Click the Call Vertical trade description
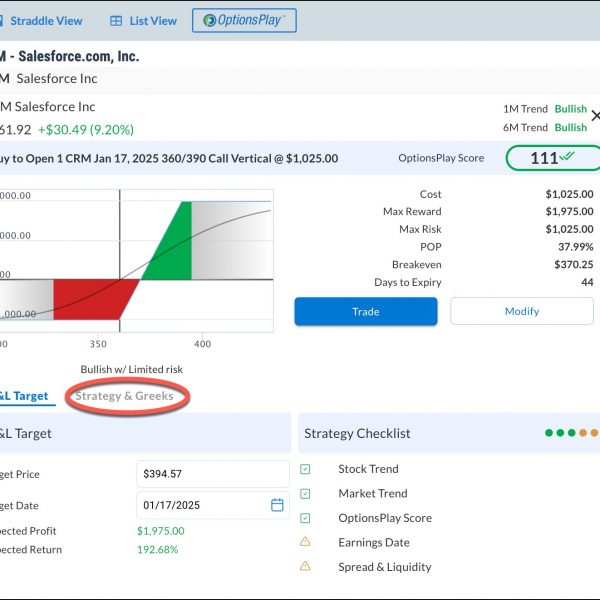Viewport: 600px width, 600px height. pos(169,158)
